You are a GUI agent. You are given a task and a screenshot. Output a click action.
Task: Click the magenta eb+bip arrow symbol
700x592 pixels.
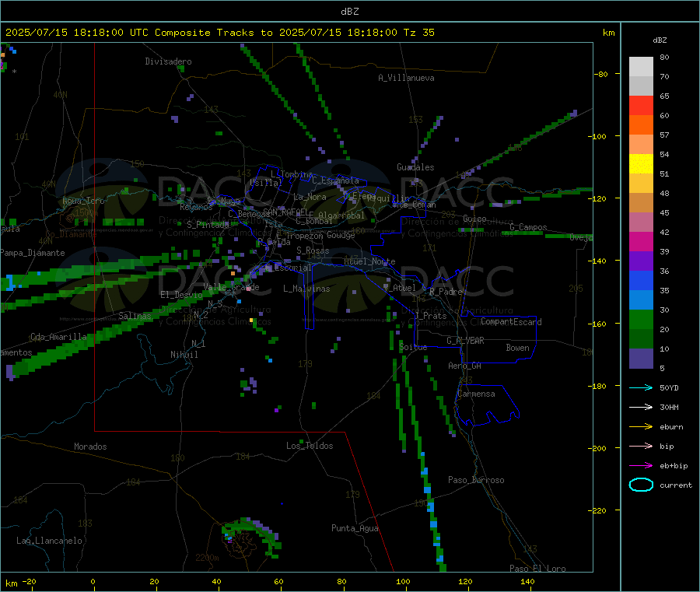pos(641,466)
